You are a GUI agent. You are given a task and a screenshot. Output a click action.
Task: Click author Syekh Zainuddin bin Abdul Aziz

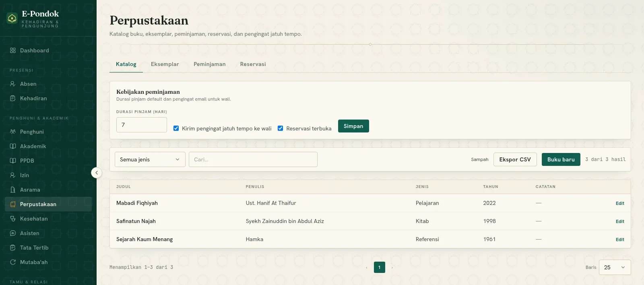(x=285, y=221)
